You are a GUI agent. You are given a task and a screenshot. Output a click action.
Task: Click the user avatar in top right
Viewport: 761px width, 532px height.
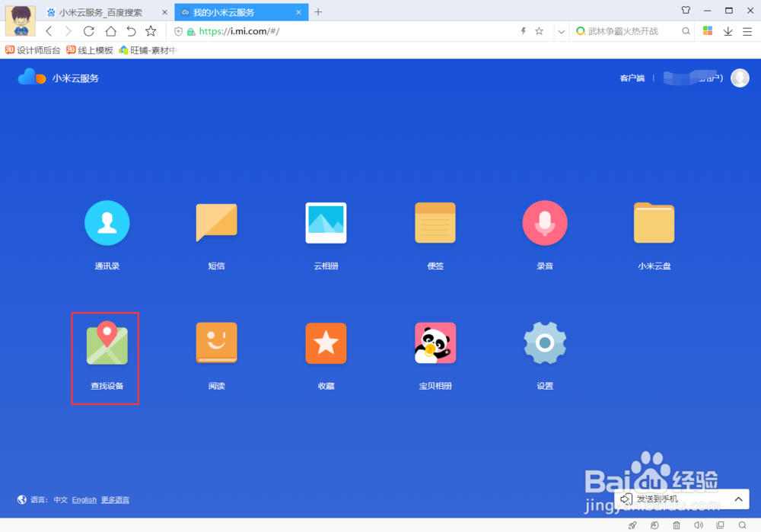(739, 78)
